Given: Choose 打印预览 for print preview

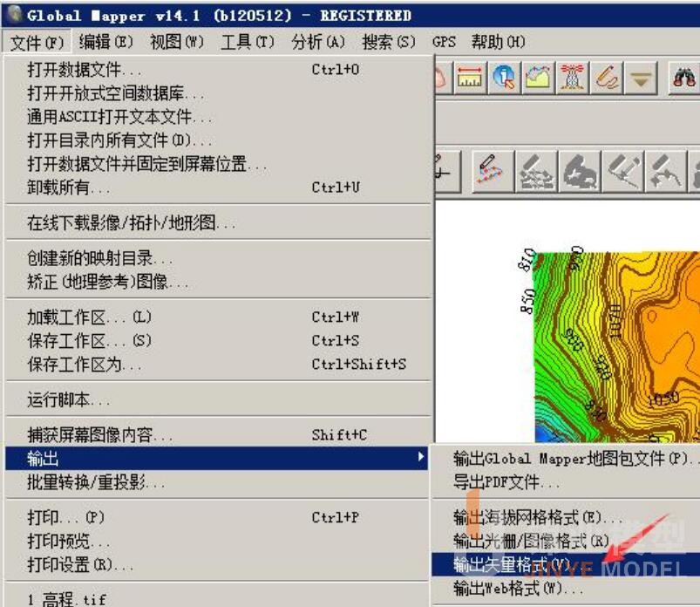Looking at the screenshot, I should click(218, 542).
